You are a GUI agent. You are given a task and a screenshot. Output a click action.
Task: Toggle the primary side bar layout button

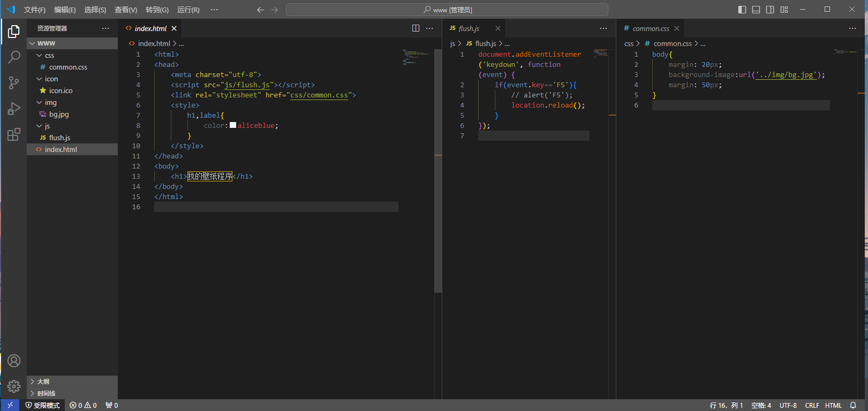[742, 10]
